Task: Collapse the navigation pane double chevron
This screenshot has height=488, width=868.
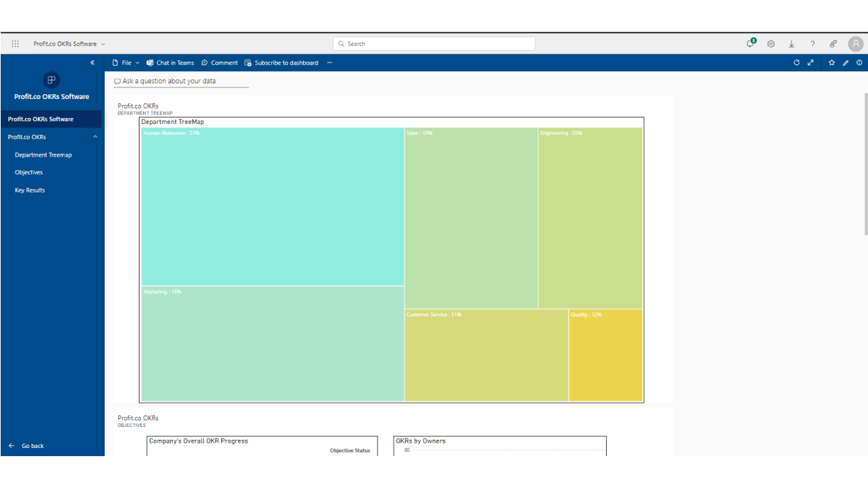Action: (93, 62)
